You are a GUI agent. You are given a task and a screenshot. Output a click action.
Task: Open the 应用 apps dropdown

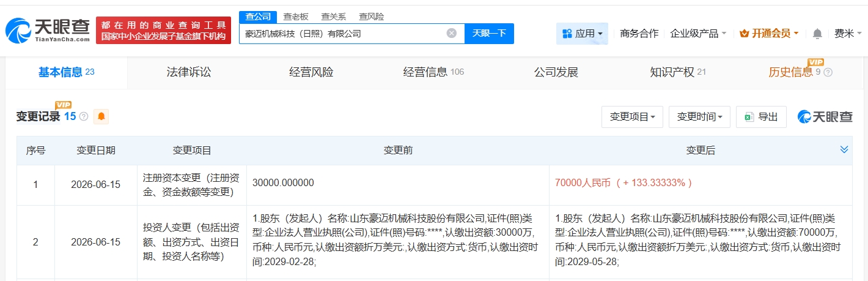(582, 33)
